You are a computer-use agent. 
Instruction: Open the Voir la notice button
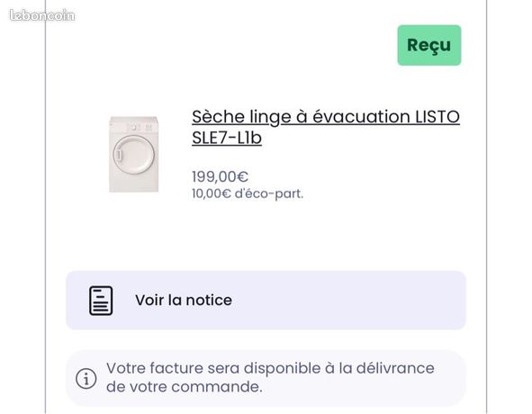tap(266, 301)
